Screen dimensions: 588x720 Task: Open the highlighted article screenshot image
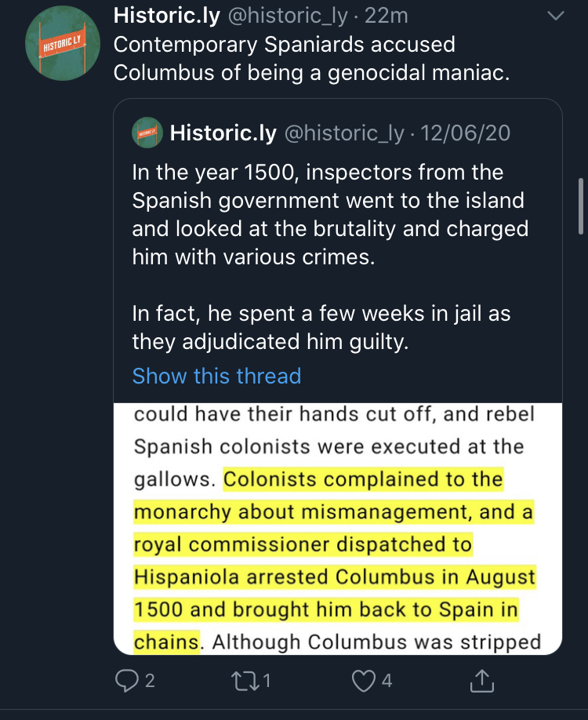click(338, 529)
